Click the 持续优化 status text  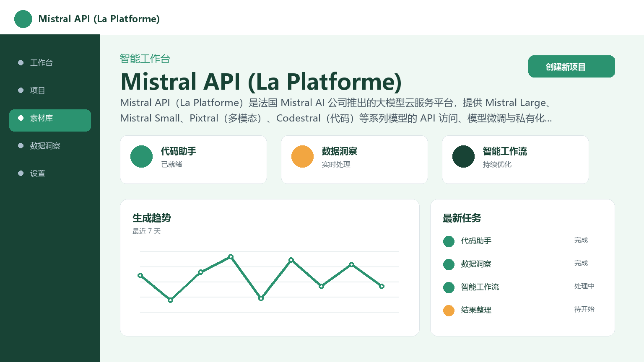pyautogui.click(x=497, y=164)
